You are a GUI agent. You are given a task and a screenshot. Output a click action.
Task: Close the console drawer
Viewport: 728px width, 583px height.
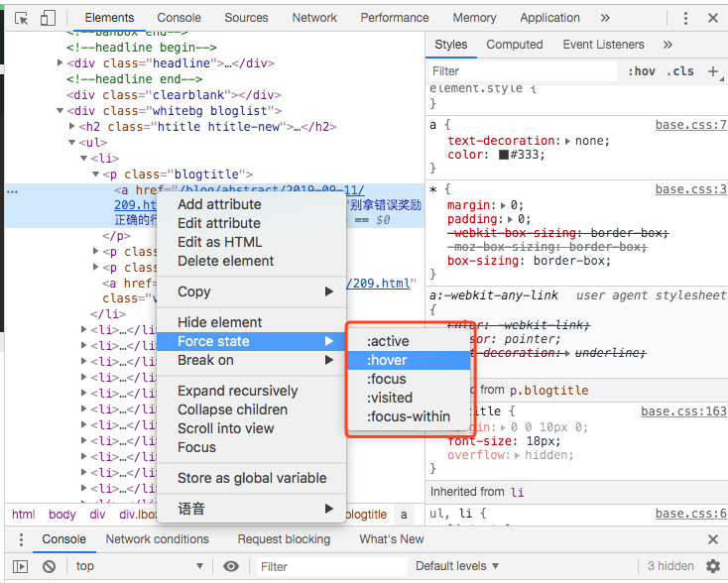(712, 539)
